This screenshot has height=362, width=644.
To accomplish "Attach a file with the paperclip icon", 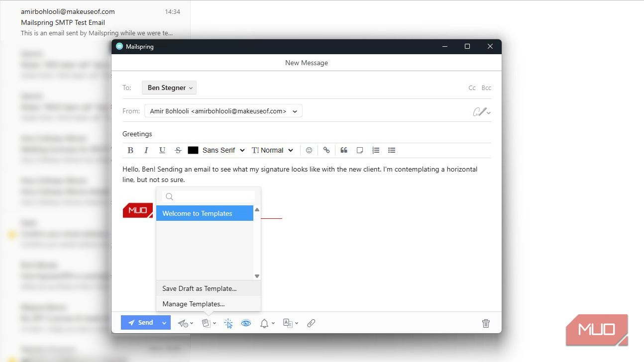I will (311, 323).
